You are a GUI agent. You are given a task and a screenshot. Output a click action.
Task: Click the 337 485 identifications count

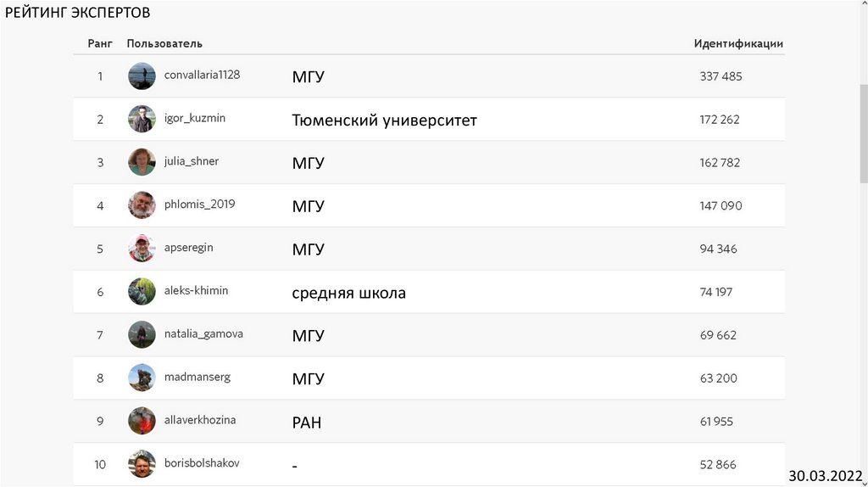[x=721, y=76]
